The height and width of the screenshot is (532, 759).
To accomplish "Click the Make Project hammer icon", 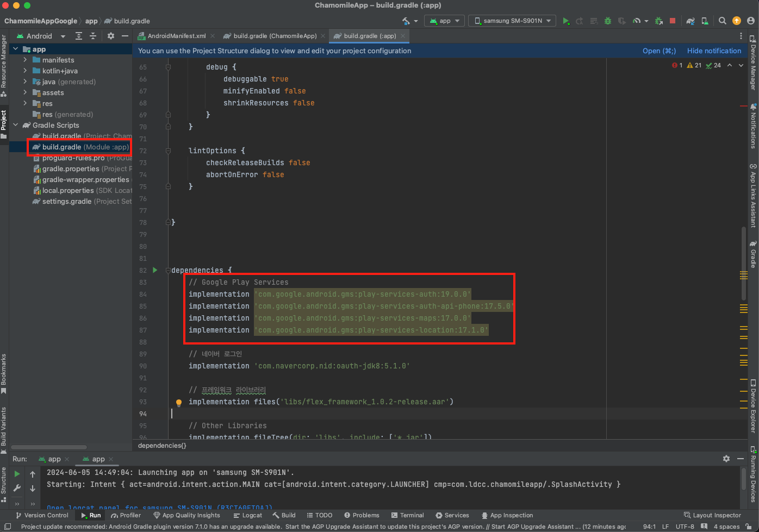I will pyautogui.click(x=406, y=21).
